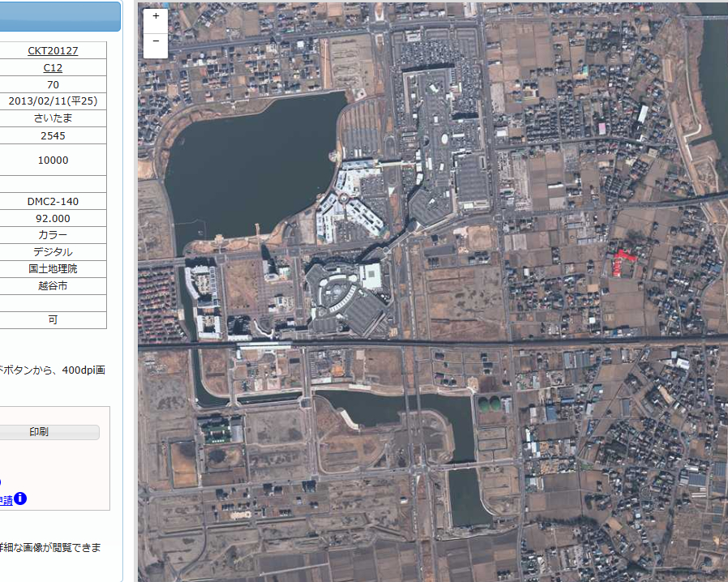Select the デジタル cell

(53, 252)
